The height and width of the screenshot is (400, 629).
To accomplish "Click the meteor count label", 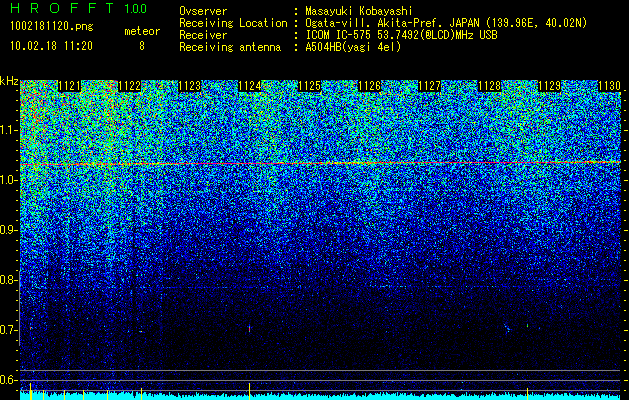I will click(142, 31).
